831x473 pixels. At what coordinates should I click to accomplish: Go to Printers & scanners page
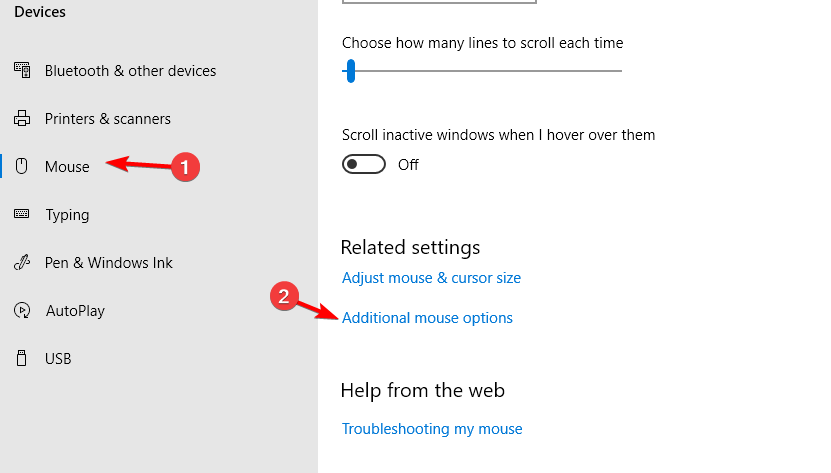point(108,119)
